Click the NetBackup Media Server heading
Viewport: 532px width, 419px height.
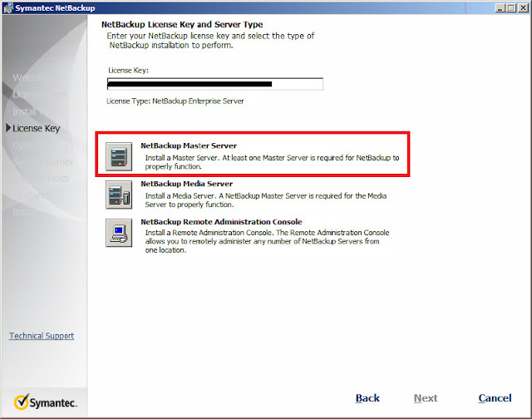pyautogui.click(x=186, y=184)
